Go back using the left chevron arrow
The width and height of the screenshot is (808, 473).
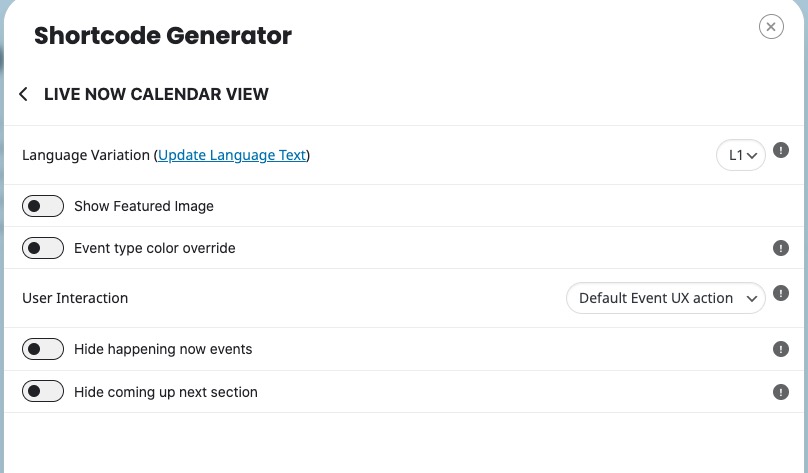[x=23, y=94]
